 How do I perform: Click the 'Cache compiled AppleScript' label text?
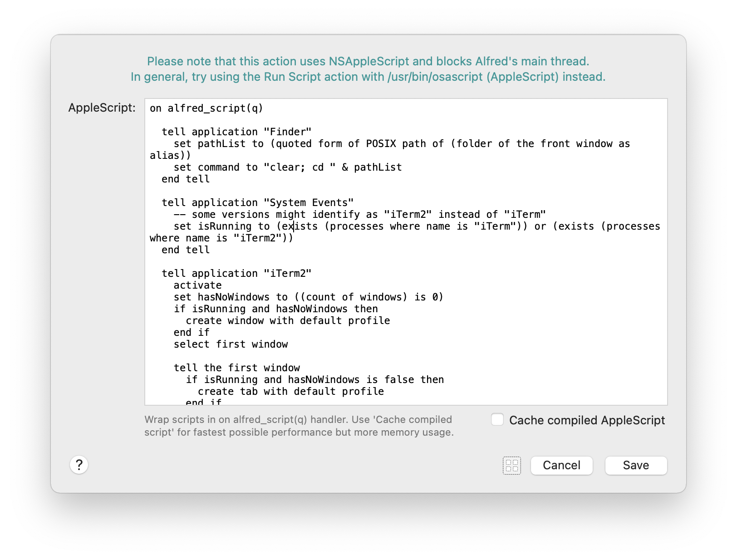[x=587, y=420]
